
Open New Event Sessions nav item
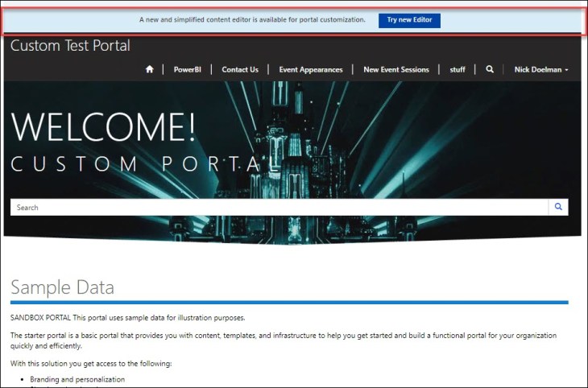coord(396,70)
